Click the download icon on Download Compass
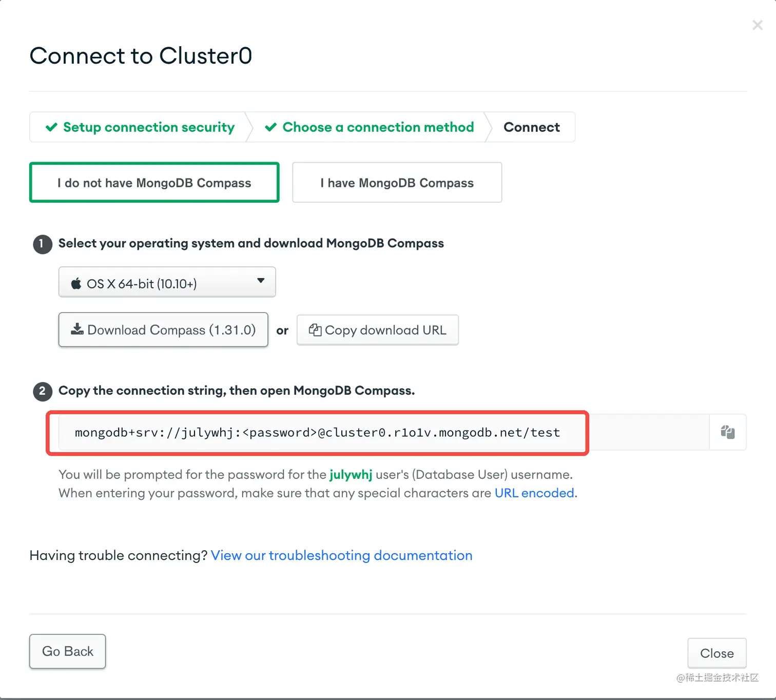Viewport: 776px width, 700px height. click(77, 329)
